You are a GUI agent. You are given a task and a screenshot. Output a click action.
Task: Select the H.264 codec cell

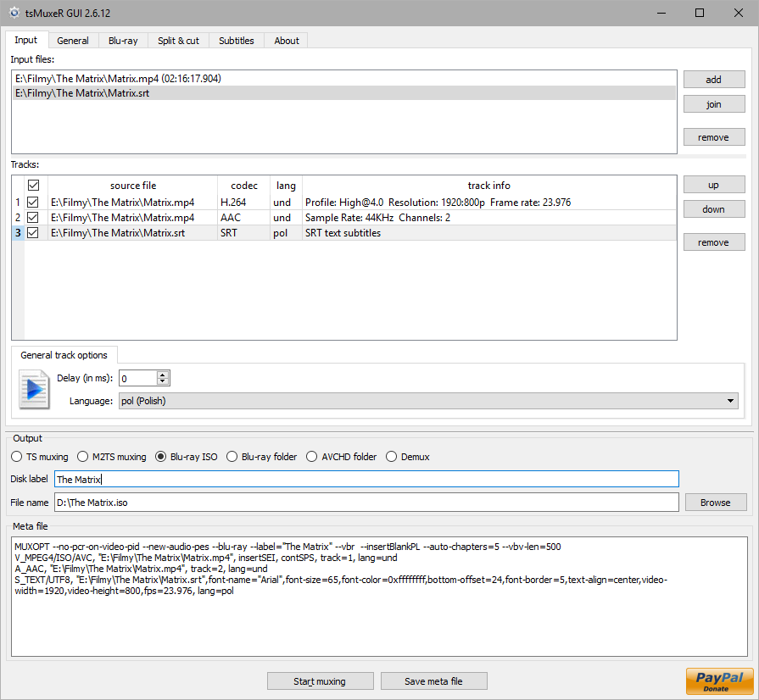click(x=243, y=203)
